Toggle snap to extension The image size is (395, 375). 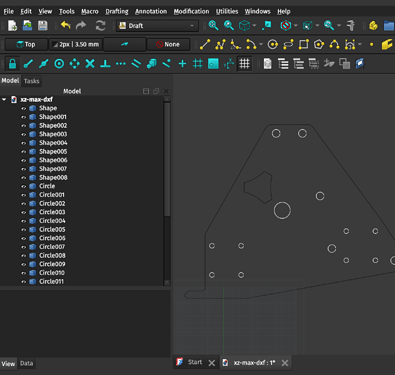(x=121, y=64)
